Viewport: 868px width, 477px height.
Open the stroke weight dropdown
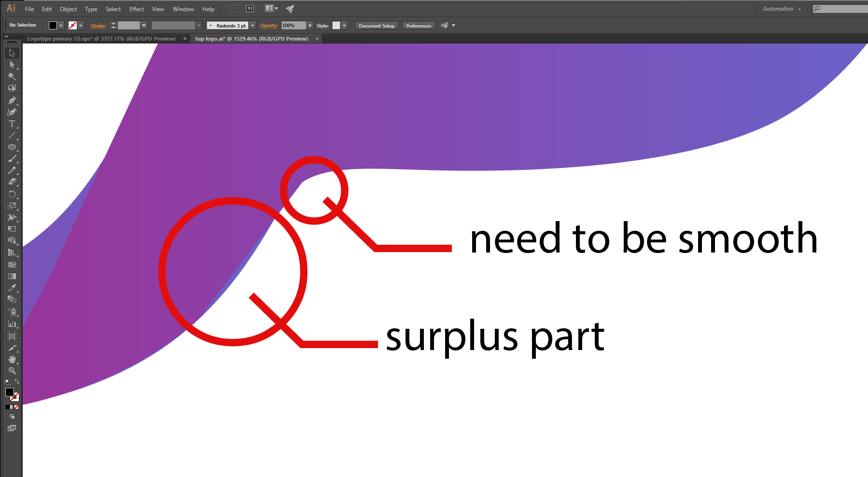click(144, 26)
